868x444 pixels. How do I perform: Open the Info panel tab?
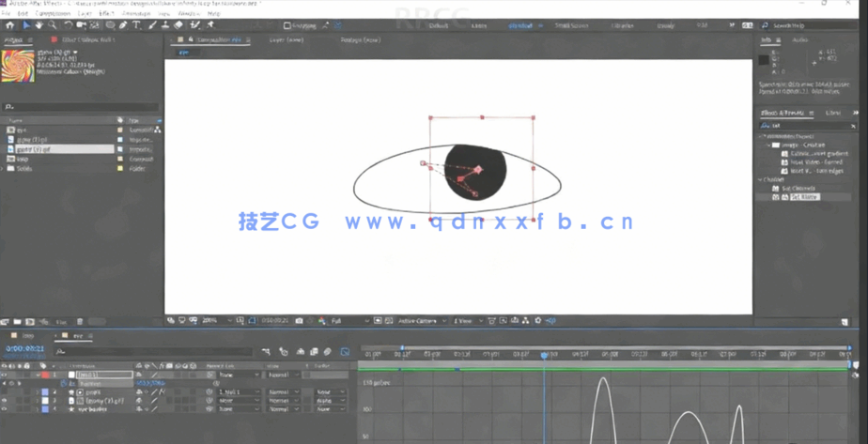pos(767,39)
